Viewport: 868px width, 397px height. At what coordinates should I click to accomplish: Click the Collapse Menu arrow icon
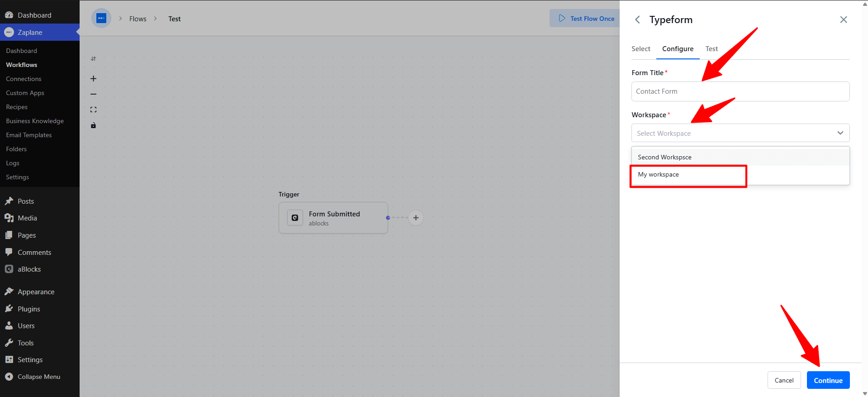(x=9, y=377)
